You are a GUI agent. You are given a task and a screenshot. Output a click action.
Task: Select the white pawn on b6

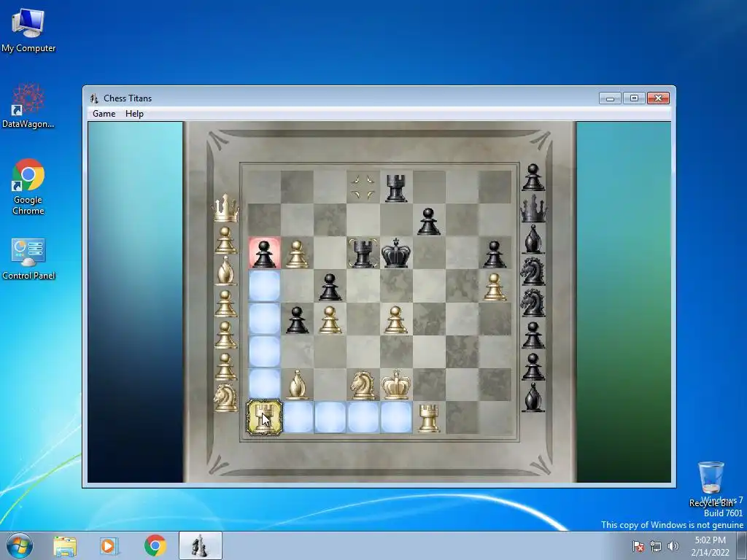(297, 254)
